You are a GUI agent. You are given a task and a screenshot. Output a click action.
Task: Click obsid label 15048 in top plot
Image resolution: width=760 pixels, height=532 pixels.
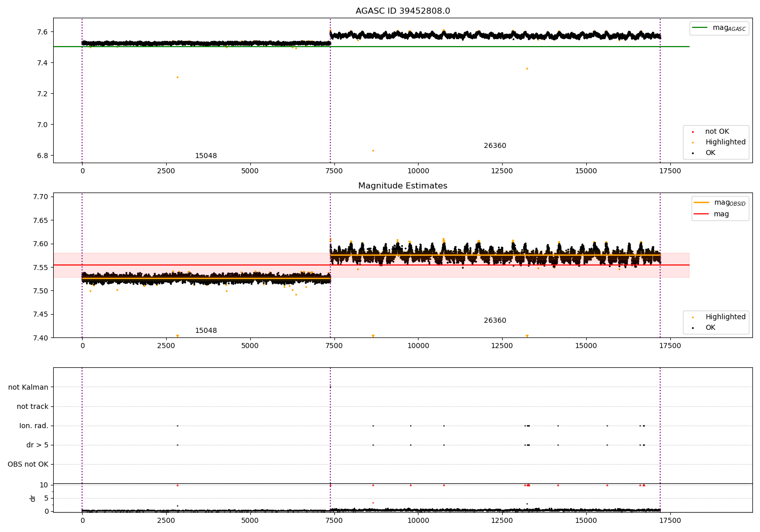pos(206,156)
